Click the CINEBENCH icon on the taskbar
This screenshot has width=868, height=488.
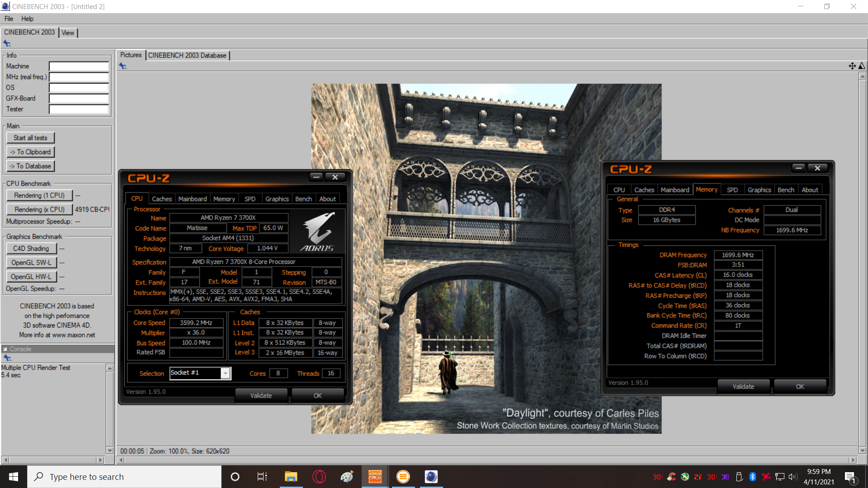pyautogui.click(x=431, y=477)
